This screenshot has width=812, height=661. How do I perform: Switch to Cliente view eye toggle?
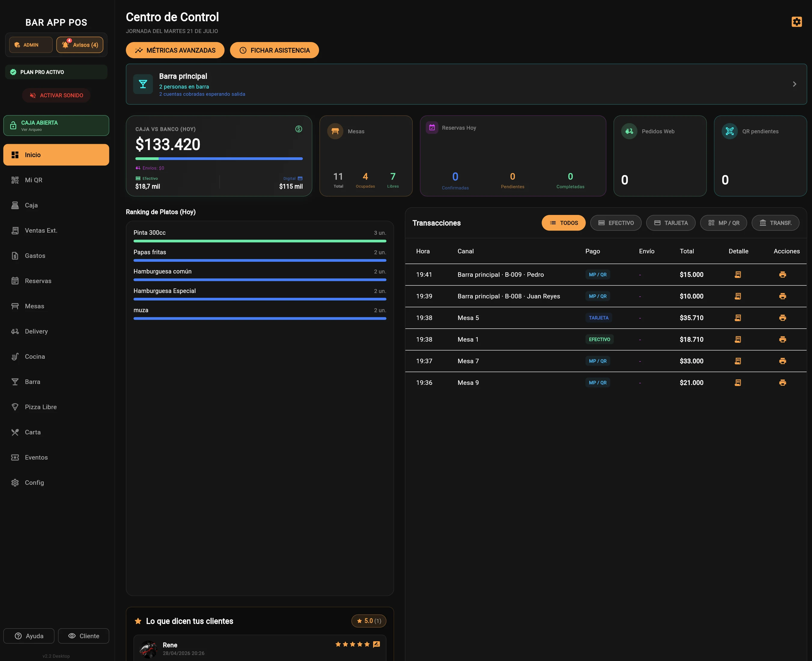(84, 636)
